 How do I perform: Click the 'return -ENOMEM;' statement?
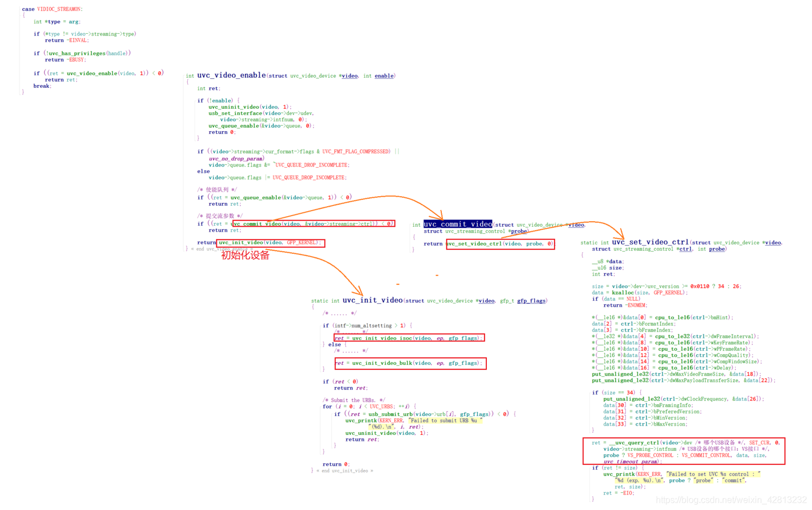coord(625,305)
